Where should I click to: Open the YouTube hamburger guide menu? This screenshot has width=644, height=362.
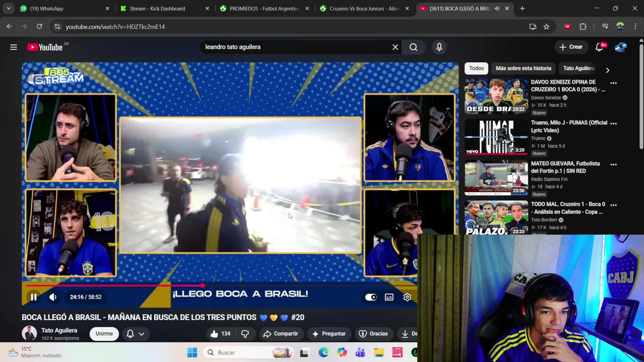pyautogui.click(x=14, y=47)
